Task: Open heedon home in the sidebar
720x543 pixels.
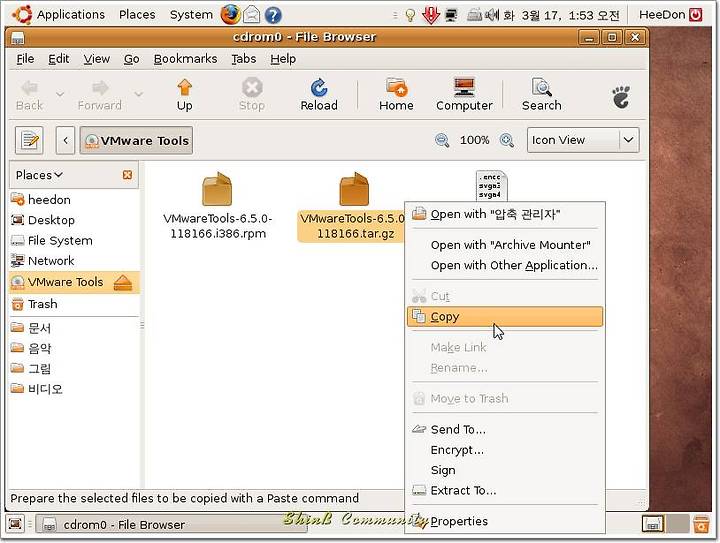Action: [x=74, y=200]
